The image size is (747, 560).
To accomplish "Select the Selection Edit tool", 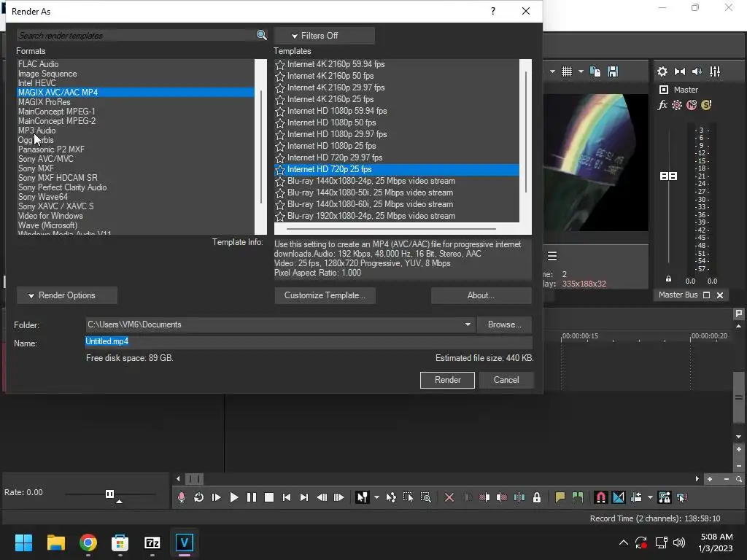I will (409, 497).
